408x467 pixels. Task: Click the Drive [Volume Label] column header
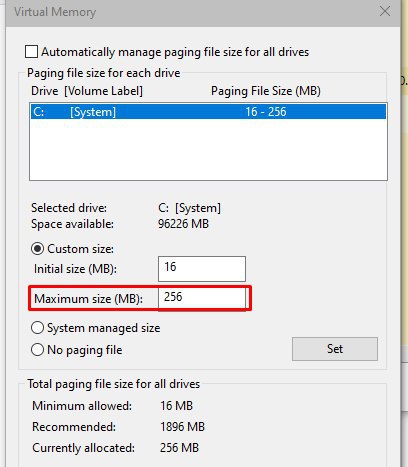pyautogui.click(x=87, y=91)
